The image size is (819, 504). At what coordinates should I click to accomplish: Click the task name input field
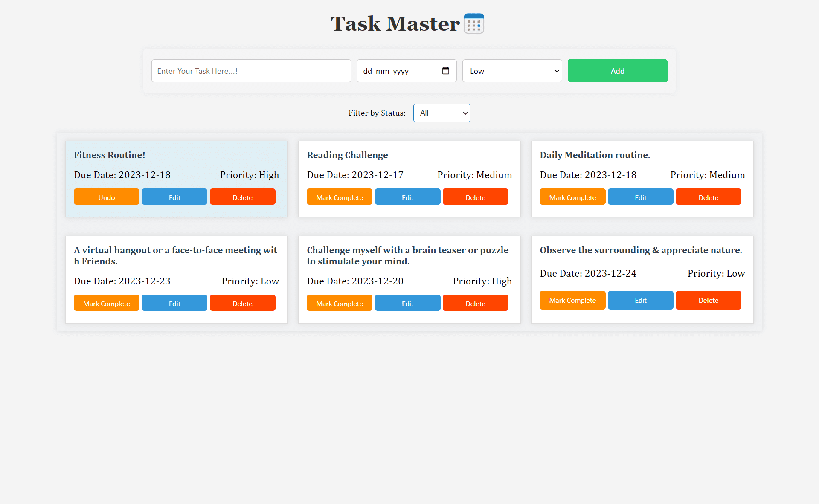(x=251, y=71)
